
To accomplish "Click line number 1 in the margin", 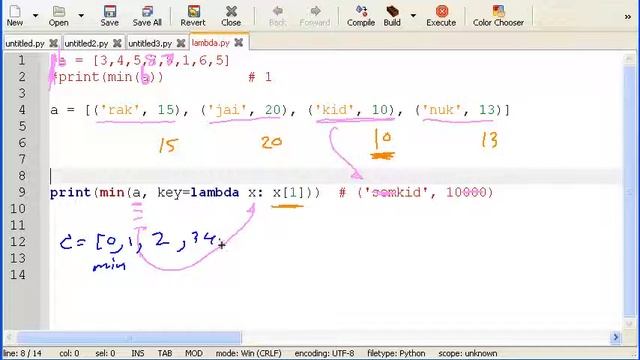I will pyautogui.click(x=22, y=61).
